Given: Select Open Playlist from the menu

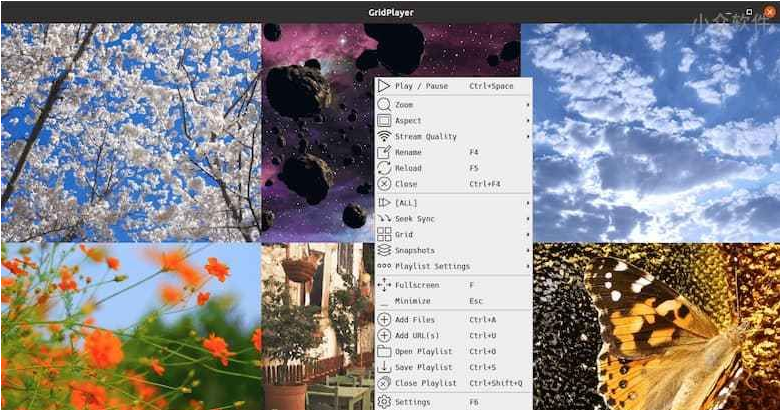Looking at the screenshot, I should pyautogui.click(x=423, y=351).
